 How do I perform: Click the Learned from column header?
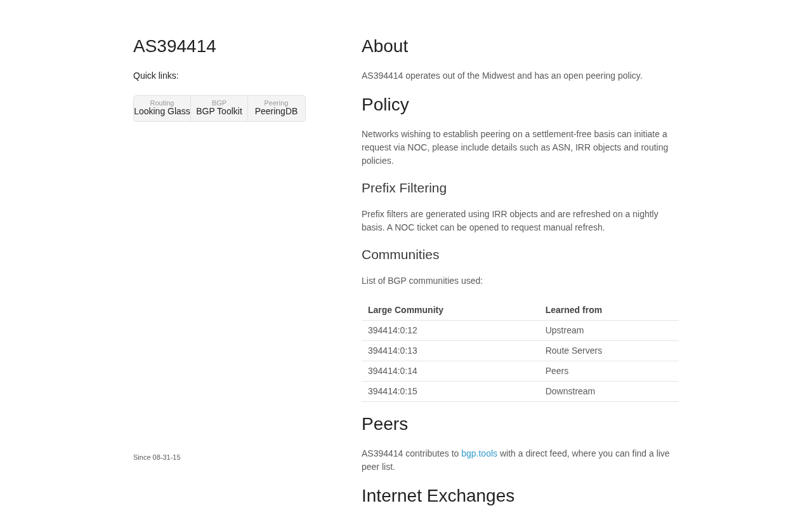(573, 310)
